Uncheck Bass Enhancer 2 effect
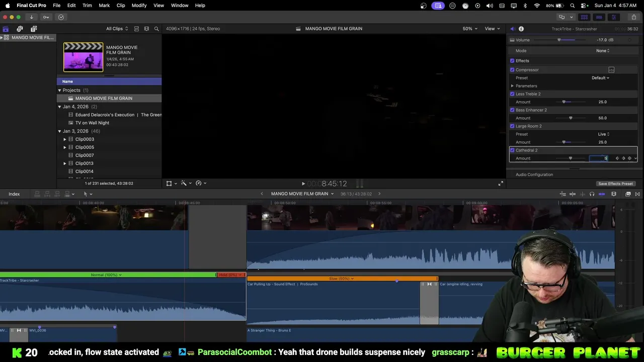 click(512, 110)
